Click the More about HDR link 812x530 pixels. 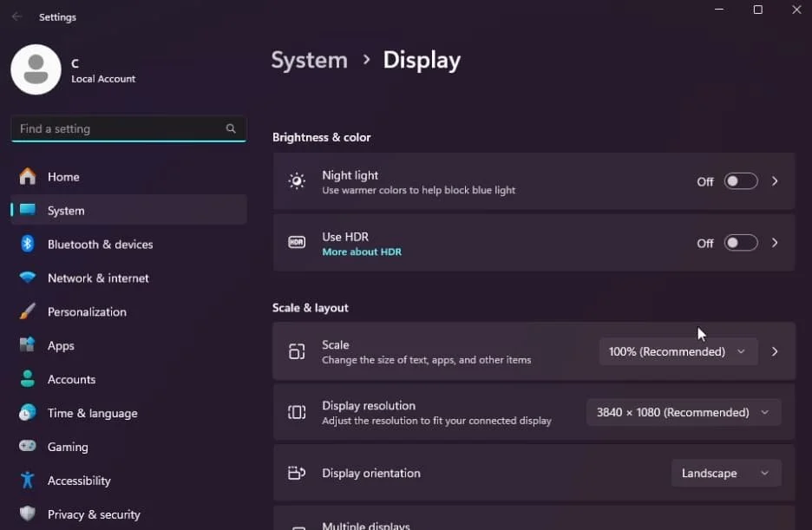[362, 252]
